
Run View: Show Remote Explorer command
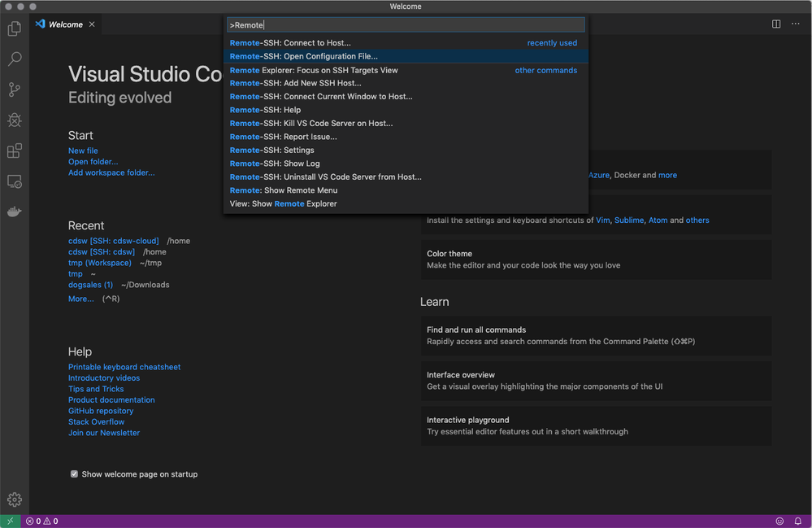coord(406,203)
